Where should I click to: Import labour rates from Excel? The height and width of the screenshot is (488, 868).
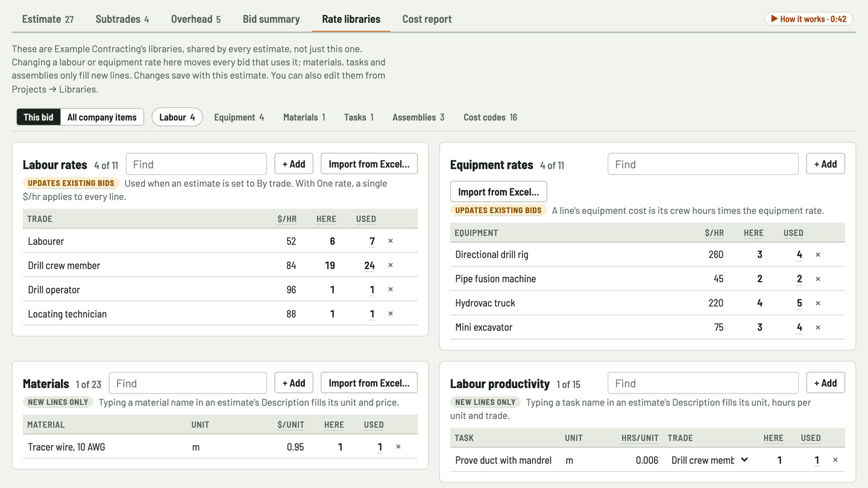[369, 164]
